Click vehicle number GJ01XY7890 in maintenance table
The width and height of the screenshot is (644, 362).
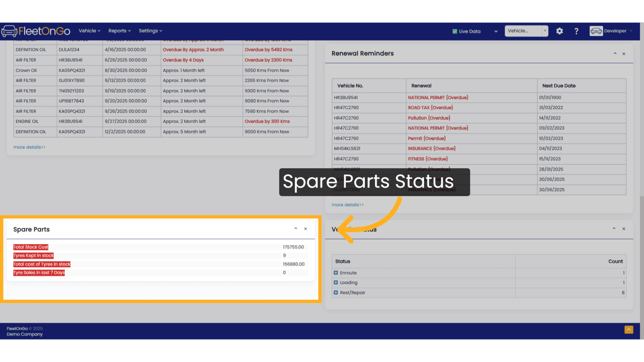(72, 80)
